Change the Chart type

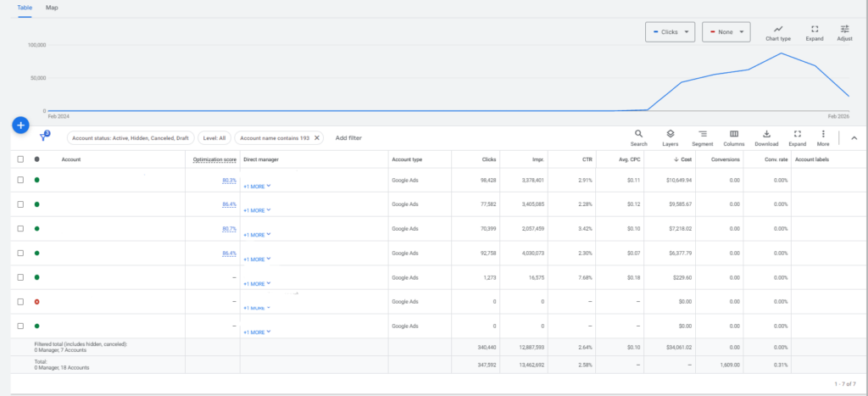[777, 32]
